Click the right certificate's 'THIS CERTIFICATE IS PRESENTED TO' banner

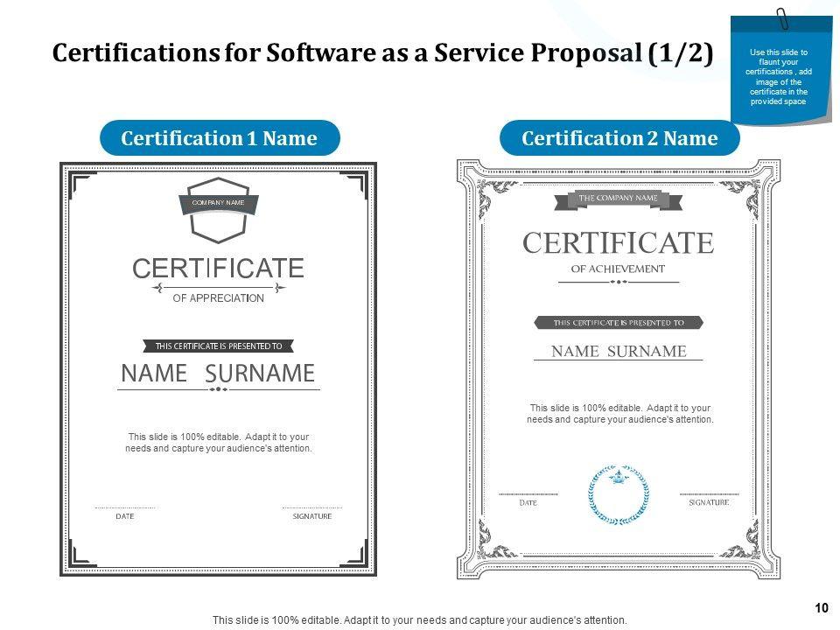click(x=619, y=323)
